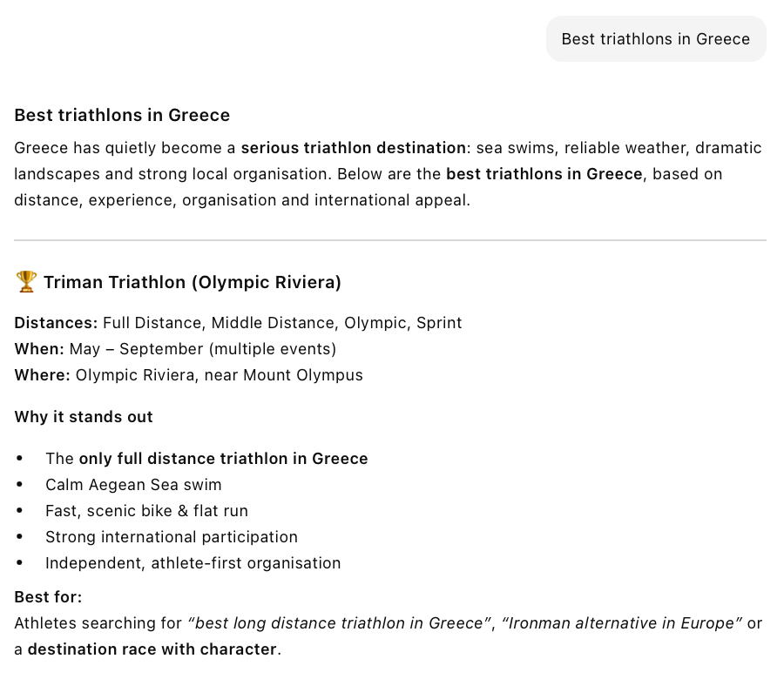The width and height of the screenshot is (784, 679).
Task: Click the horizontal divider line
Action: 390,240
